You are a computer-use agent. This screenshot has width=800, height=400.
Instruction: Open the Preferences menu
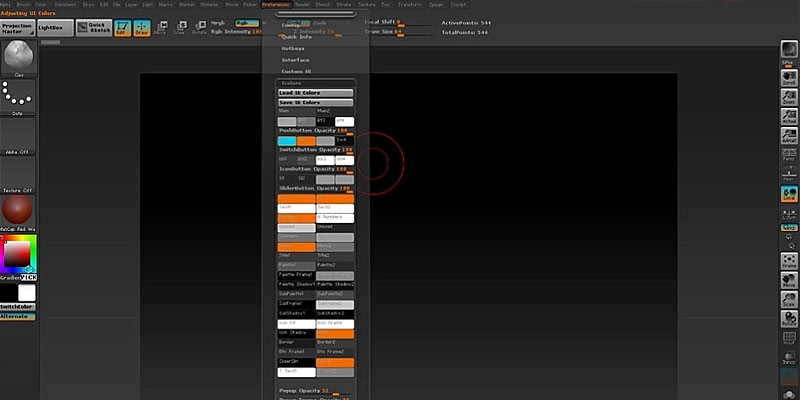276,5
